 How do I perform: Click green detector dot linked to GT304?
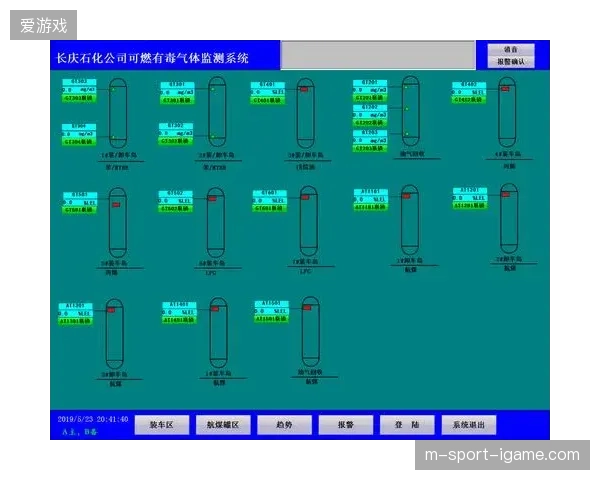(113, 137)
